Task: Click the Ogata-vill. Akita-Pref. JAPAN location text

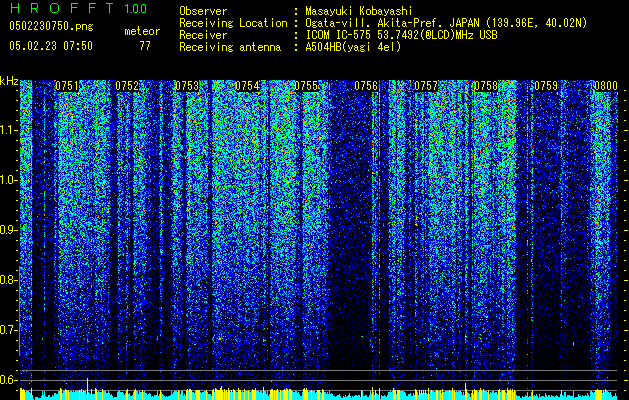Action: (446, 23)
